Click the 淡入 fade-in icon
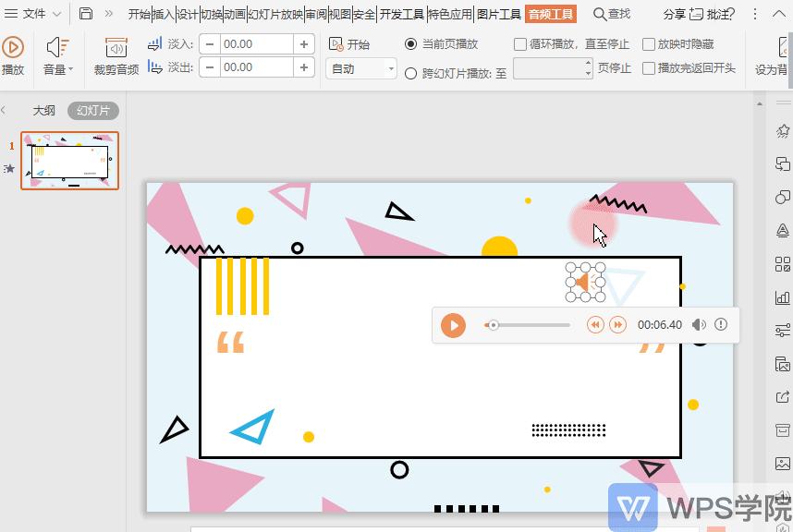793x532 pixels. [154, 42]
